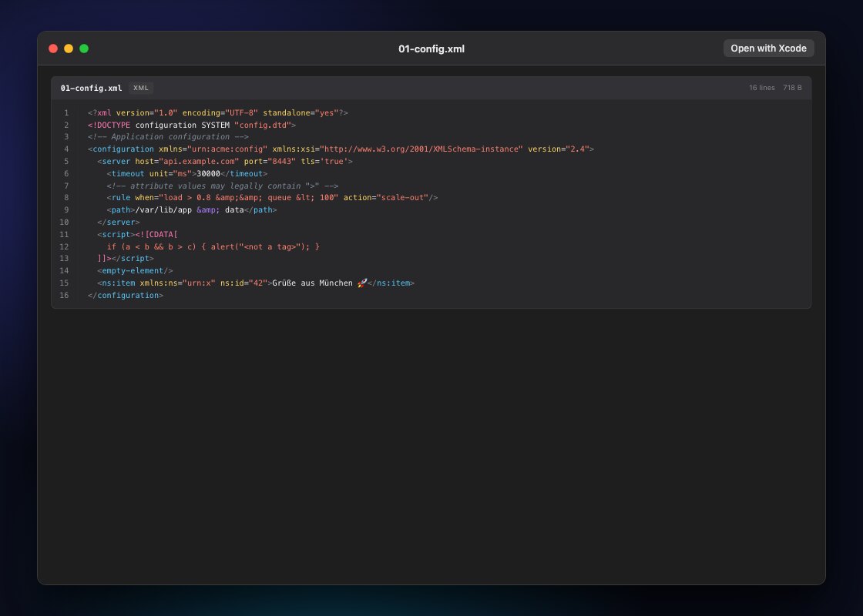Click the rocket emoji on line 15
Screen dimensions: 863x616
pos(362,283)
